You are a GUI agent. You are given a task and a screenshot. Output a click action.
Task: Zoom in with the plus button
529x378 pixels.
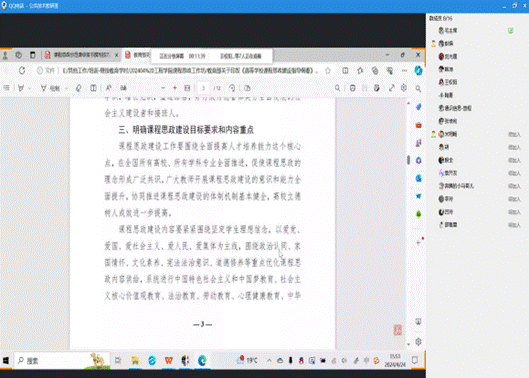(175, 88)
